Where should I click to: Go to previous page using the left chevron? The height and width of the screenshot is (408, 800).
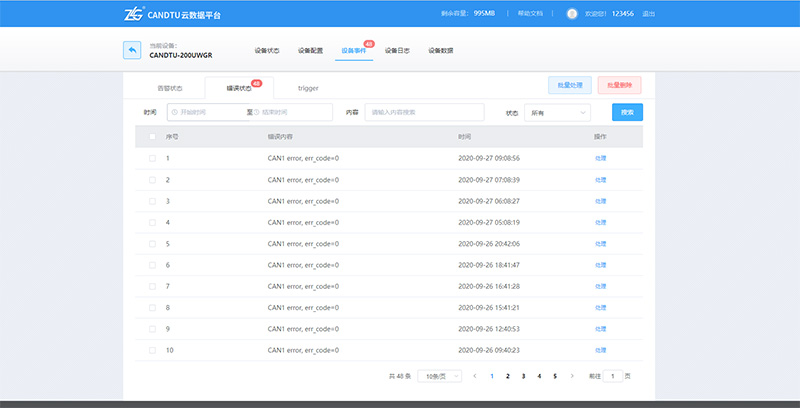[474, 376]
